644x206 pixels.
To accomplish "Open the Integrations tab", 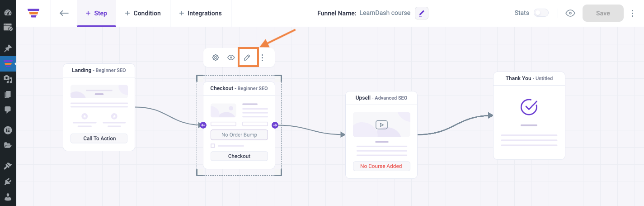I will pyautogui.click(x=201, y=13).
